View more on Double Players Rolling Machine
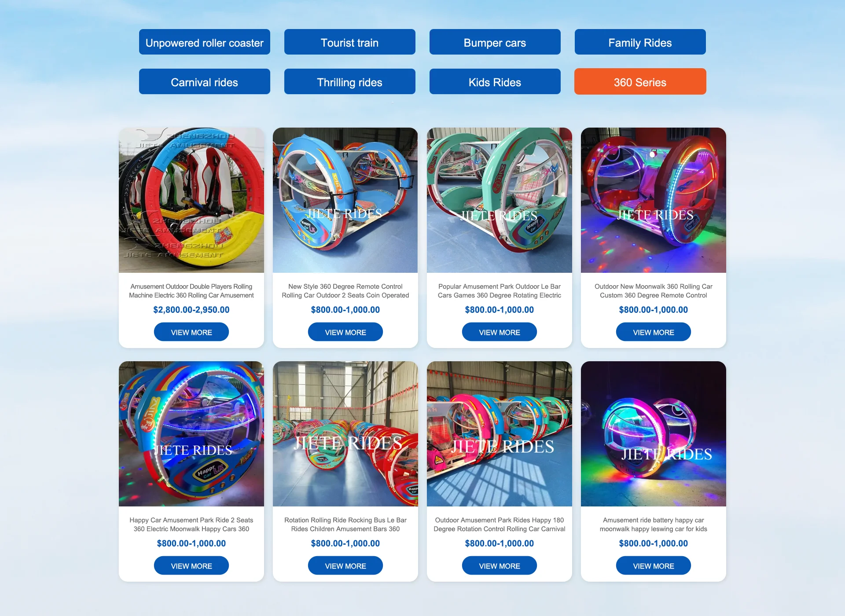This screenshot has height=616, width=845. pyautogui.click(x=191, y=332)
